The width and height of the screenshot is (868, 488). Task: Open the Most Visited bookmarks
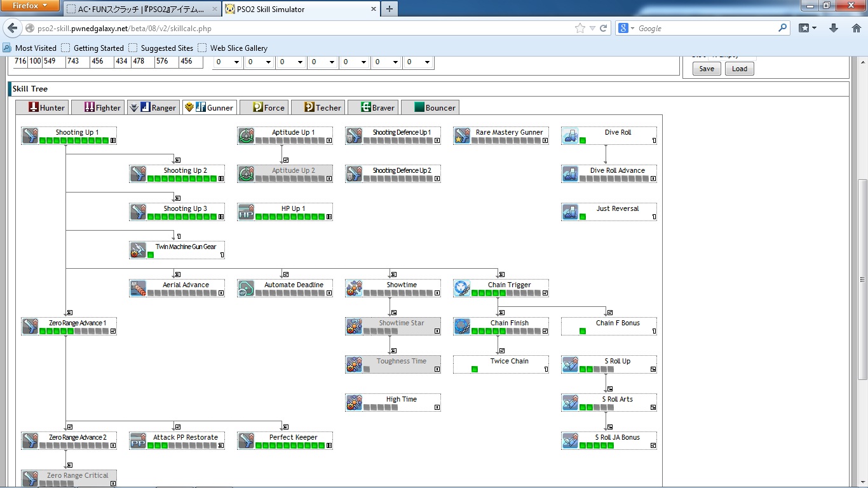[30, 48]
